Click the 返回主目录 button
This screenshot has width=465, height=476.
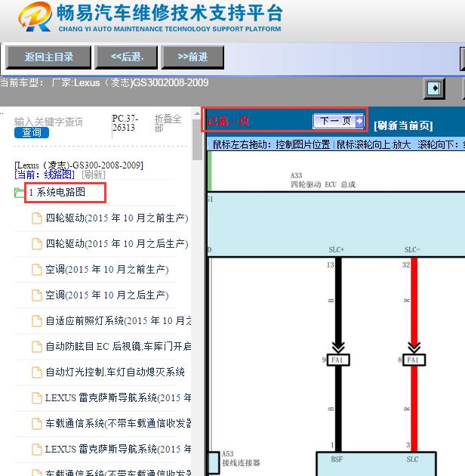[x=48, y=57]
